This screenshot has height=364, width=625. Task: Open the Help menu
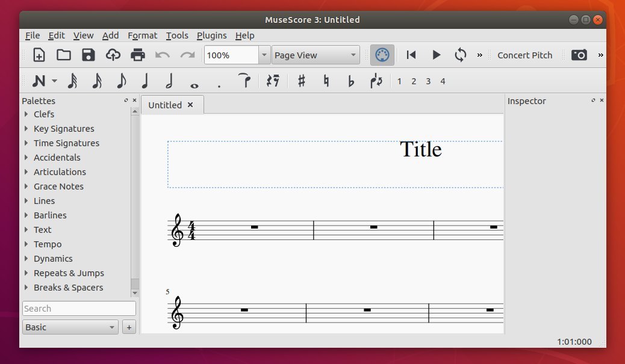coord(244,35)
